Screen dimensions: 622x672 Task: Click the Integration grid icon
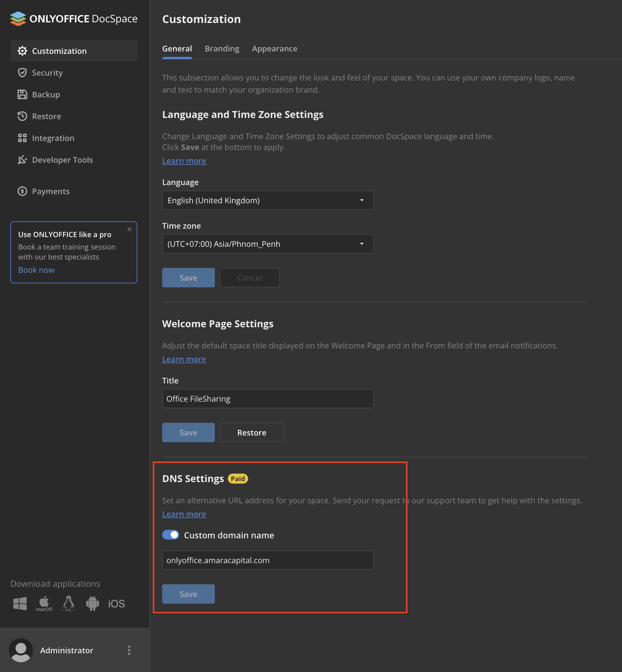pyautogui.click(x=22, y=138)
